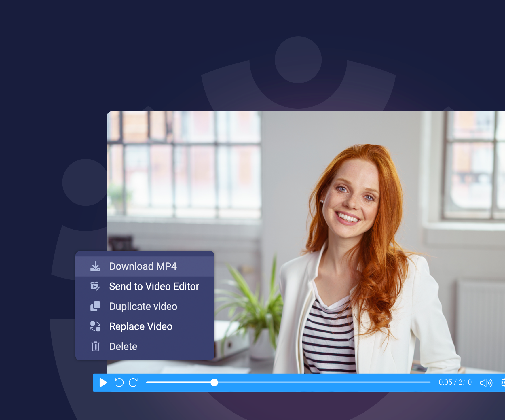Click the clapperboard icon next to Send to Video Editor
This screenshot has height=420, width=505.
tap(95, 286)
